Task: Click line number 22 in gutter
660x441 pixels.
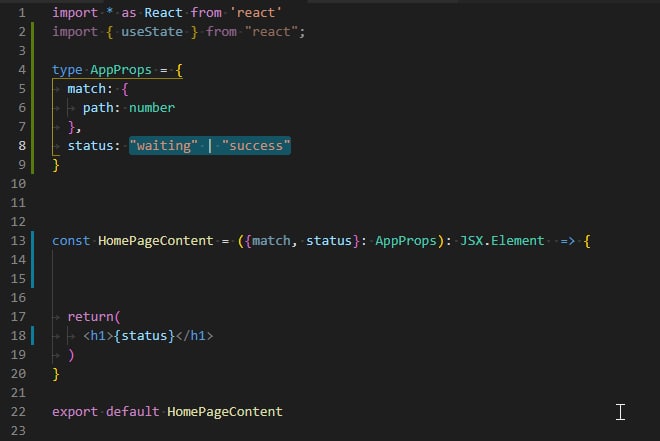Action: tap(18, 412)
